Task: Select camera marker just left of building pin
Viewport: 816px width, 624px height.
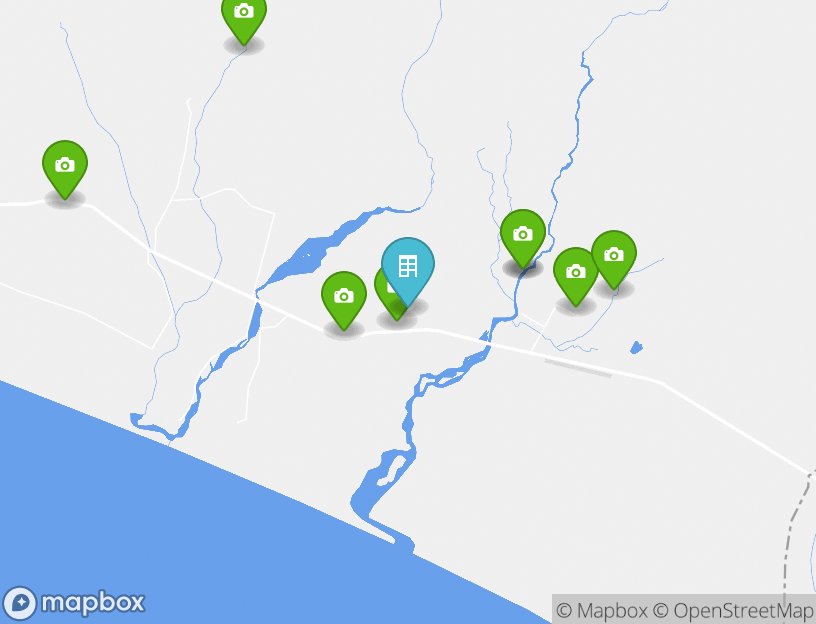Action: (x=344, y=297)
